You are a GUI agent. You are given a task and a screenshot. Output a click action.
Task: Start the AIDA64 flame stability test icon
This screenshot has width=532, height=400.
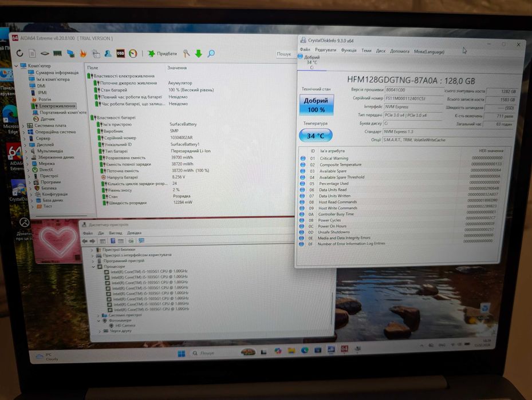83,53
